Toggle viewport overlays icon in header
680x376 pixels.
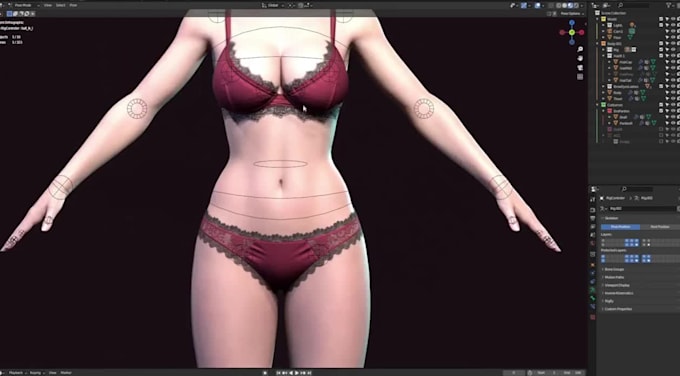[538, 6]
